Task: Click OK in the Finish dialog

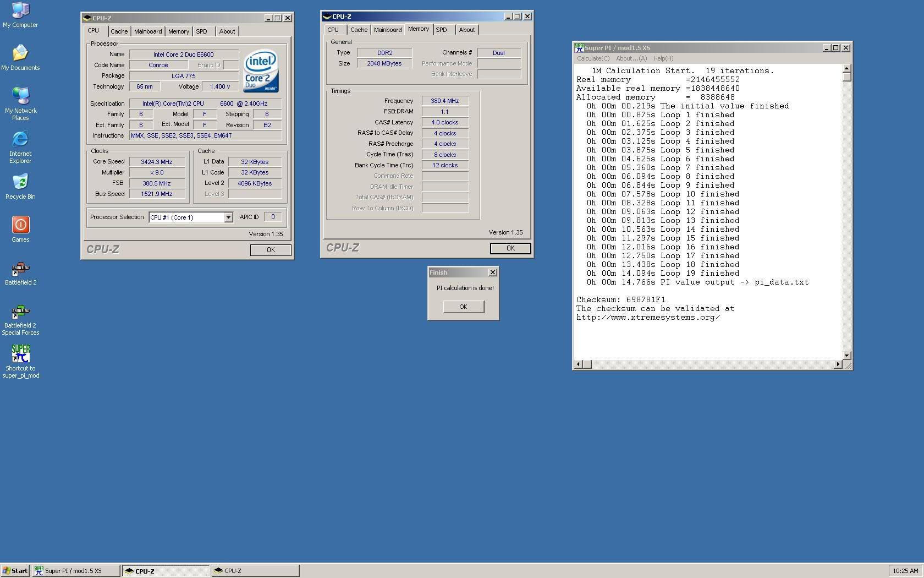Action: (463, 307)
